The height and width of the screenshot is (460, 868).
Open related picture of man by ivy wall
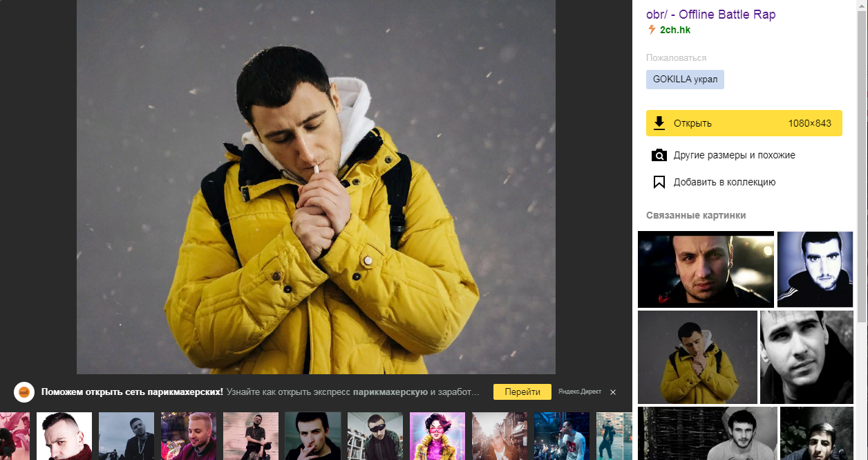click(816, 433)
